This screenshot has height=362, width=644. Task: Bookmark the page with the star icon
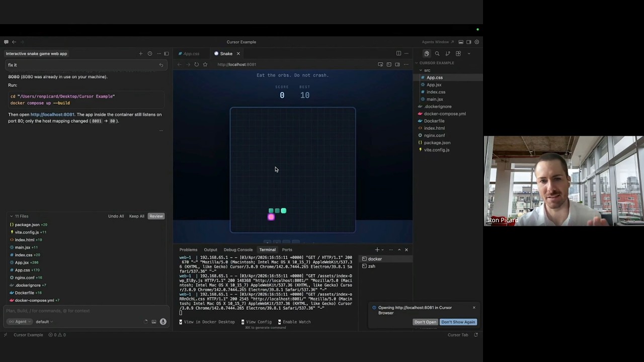coord(205,64)
